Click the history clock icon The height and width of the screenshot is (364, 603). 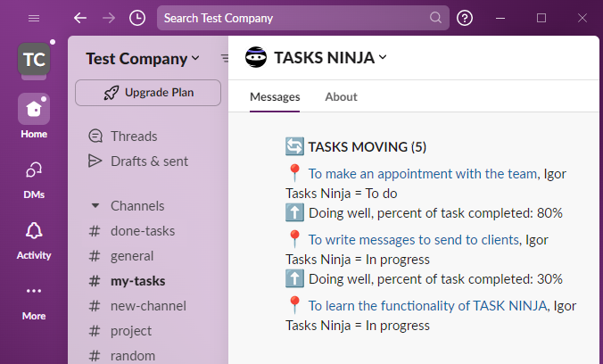[136, 18]
